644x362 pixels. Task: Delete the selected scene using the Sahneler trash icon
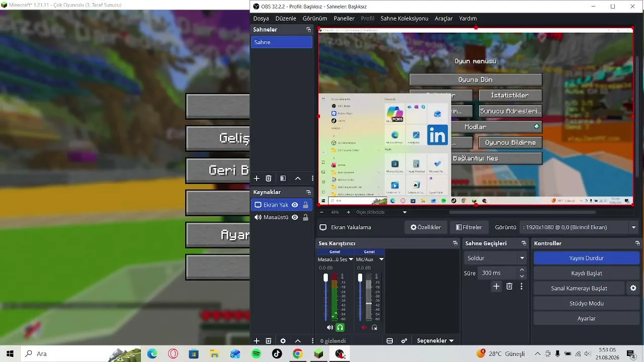269,178
